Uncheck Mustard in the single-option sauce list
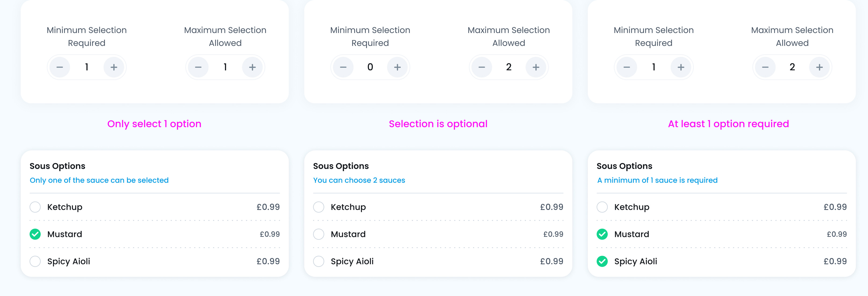 coord(35,234)
